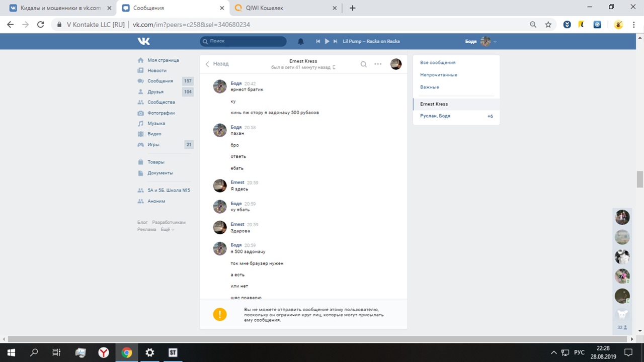Go back using the Назад button

coord(217,64)
